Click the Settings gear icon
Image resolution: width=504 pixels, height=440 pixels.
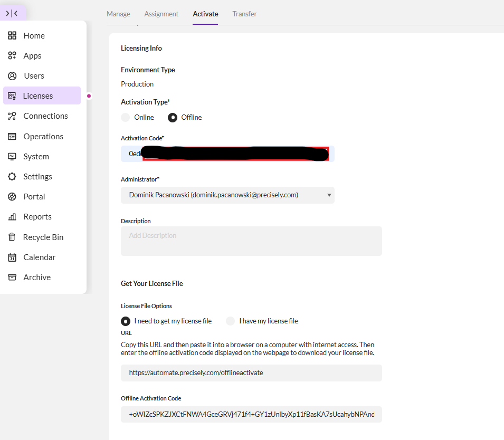(12, 176)
